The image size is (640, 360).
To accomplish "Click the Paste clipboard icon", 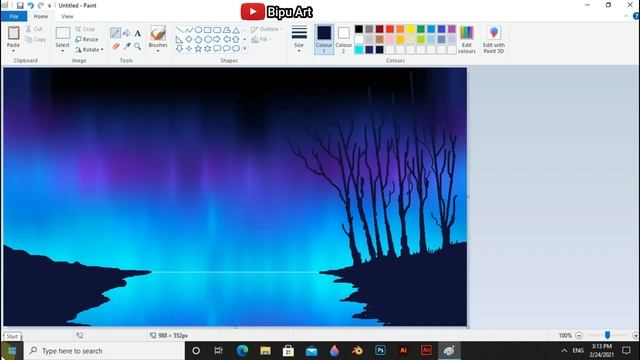I will pos(13,33).
